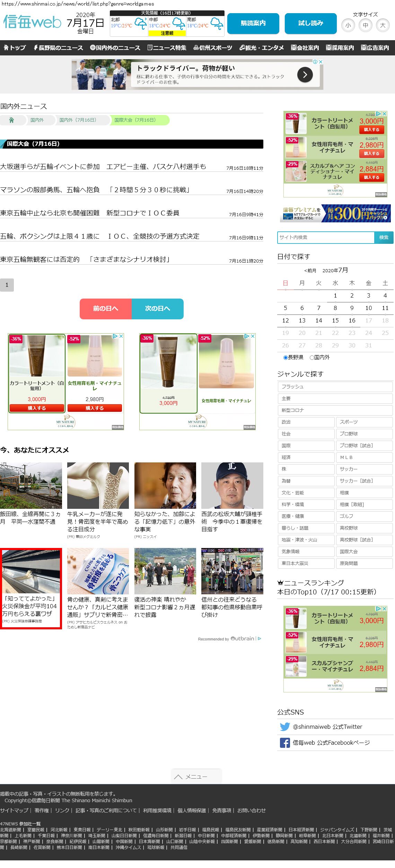
Task: Open 信毎web 公式Facebookページ link
Action: (331, 743)
